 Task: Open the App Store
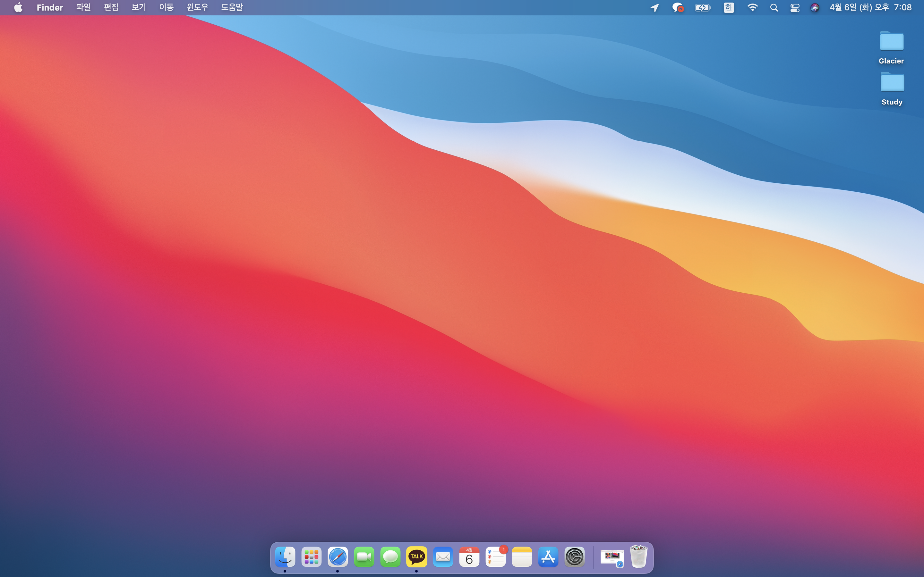click(x=548, y=557)
